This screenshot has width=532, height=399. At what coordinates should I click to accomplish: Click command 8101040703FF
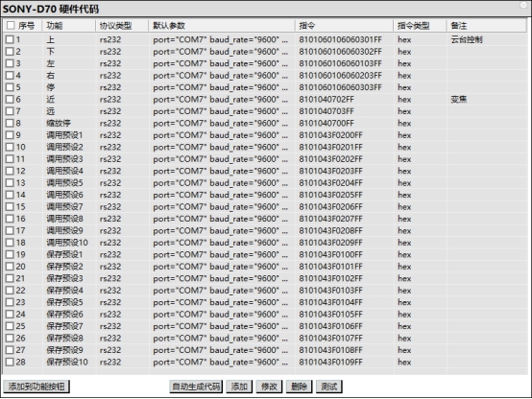(326, 111)
